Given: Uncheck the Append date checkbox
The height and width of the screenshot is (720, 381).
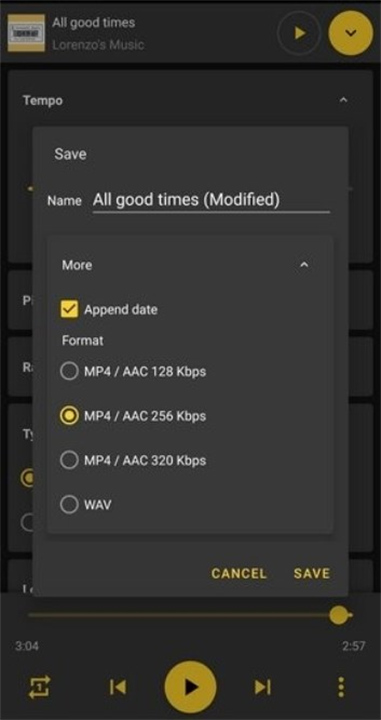Looking at the screenshot, I should (69, 309).
